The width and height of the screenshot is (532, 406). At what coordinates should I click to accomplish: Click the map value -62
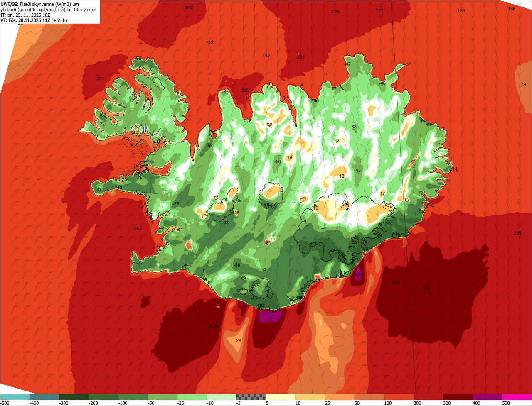click(209, 145)
